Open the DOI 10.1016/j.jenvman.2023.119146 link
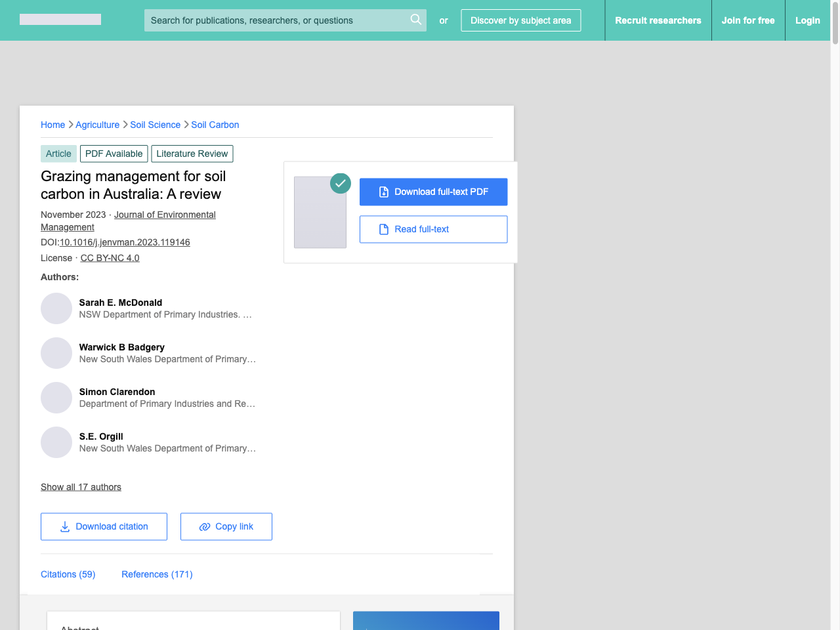This screenshot has width=840, height=630. (x=125, y=242)
